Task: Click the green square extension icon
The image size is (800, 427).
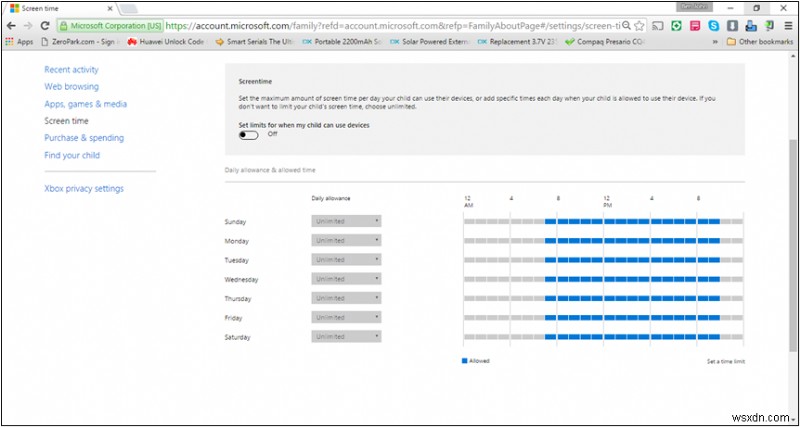Action: (x=677, y=26)
